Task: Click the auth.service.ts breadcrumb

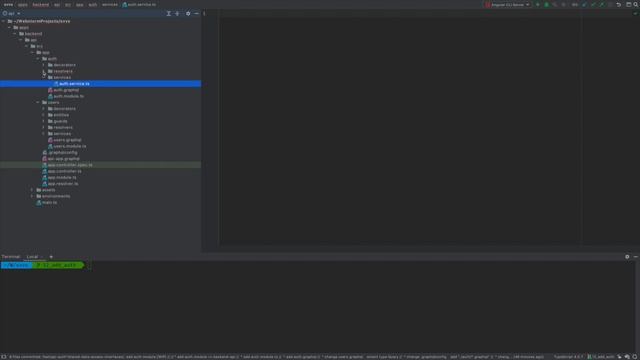Action: [x=139, y=4]
